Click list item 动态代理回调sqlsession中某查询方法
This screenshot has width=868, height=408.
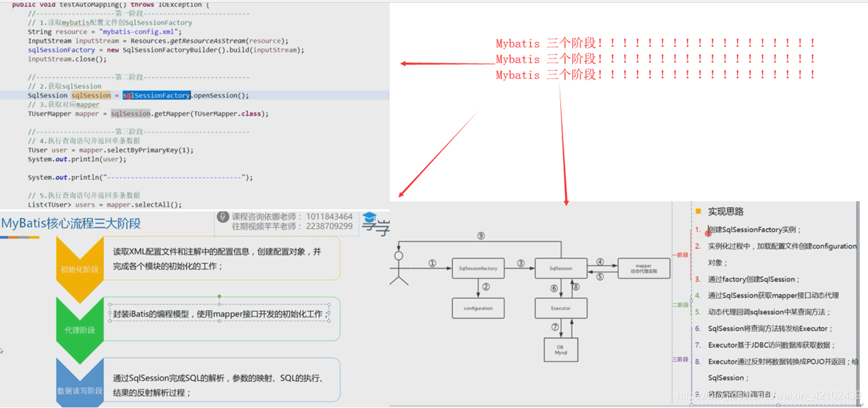coord(770,311)
